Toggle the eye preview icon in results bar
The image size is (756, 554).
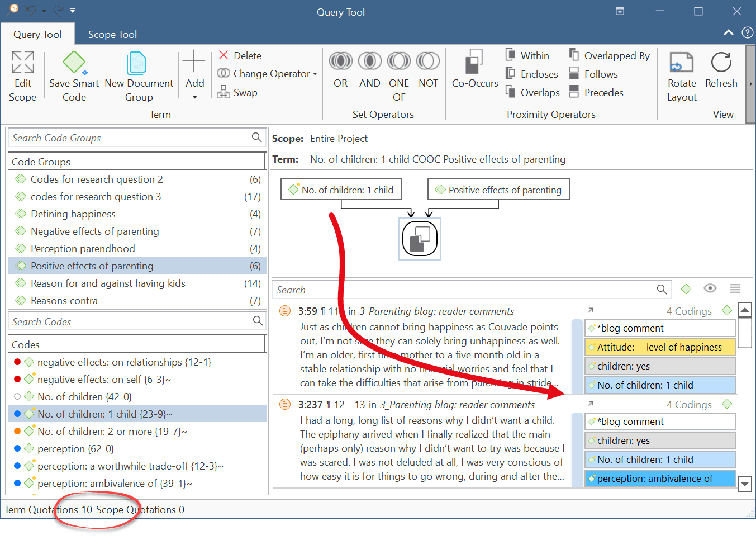pos(710,288)
